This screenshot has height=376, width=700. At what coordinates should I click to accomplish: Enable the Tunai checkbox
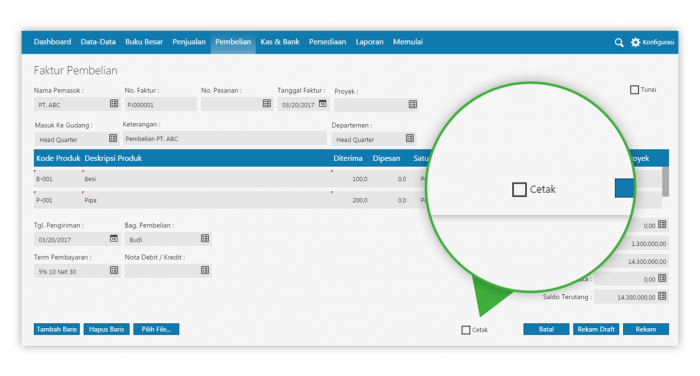pyautogui.click(x=634, y=90)
